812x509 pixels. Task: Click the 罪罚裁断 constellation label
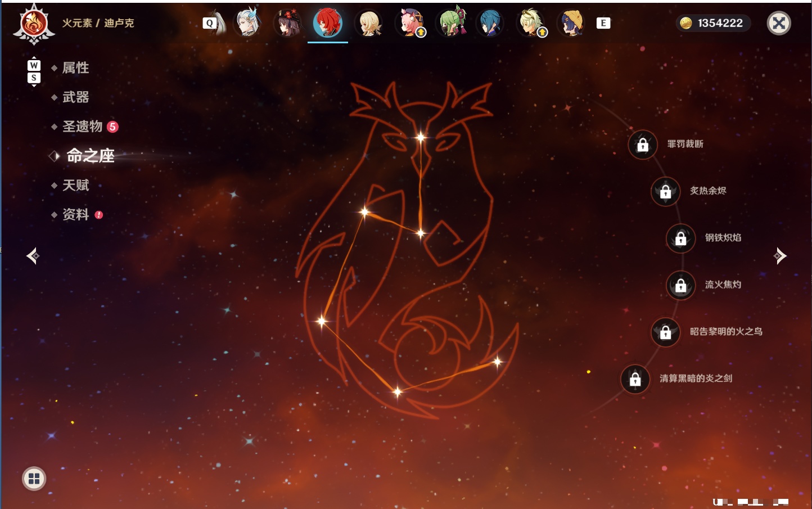[x=685, y=144]
